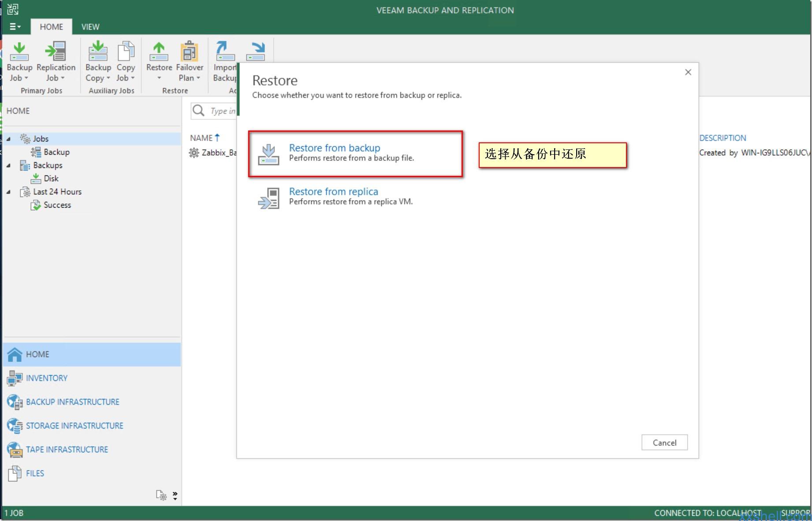Click the Last 24 Hours tree icon

(x=25, y=192)
